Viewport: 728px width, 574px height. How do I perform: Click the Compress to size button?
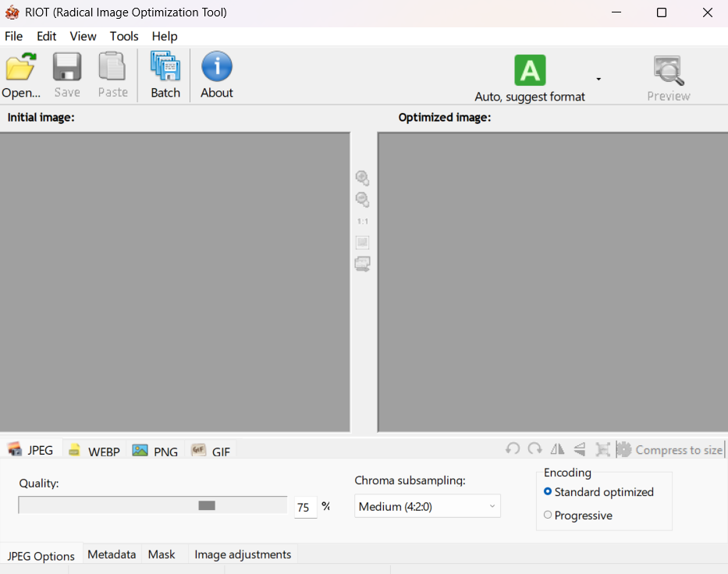[670, 450]
